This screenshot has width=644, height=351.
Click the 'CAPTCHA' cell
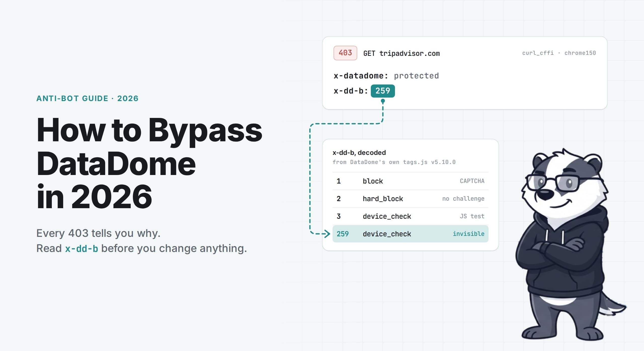click(x=472, y=181)
